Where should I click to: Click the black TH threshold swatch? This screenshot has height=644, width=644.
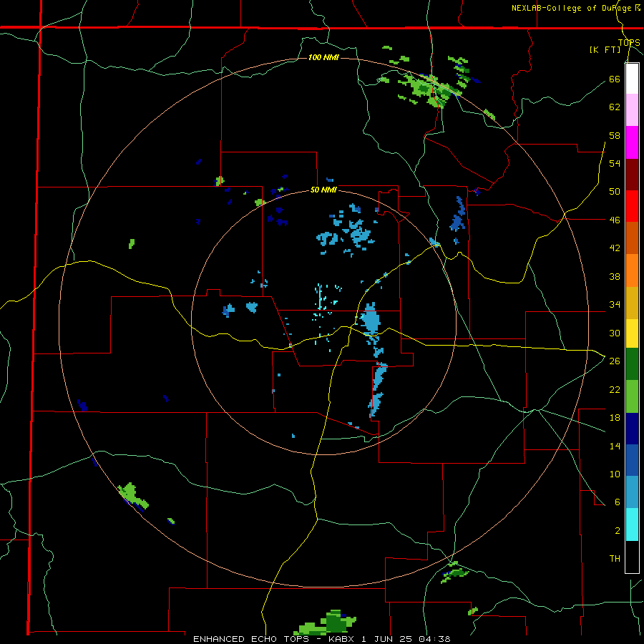(x=632, y=557)
